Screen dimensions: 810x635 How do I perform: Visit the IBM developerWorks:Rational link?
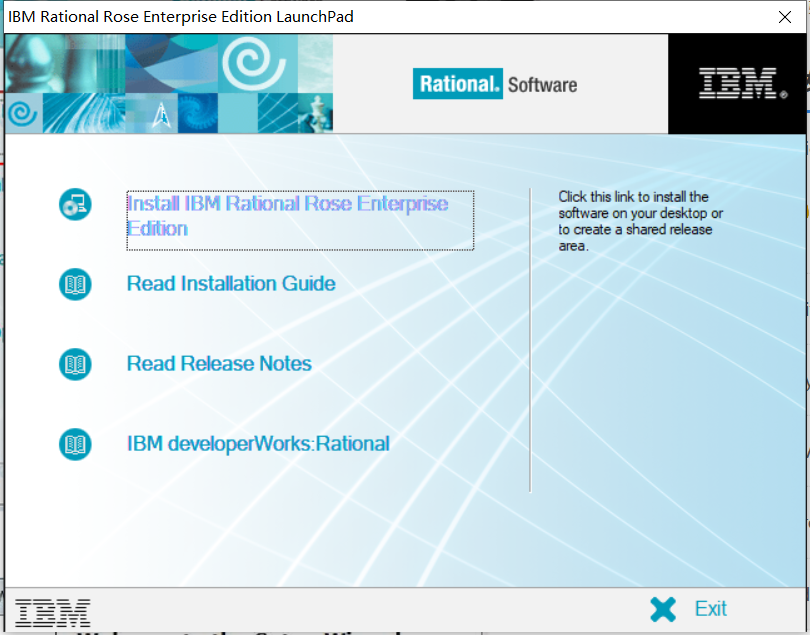click(258, 444)
